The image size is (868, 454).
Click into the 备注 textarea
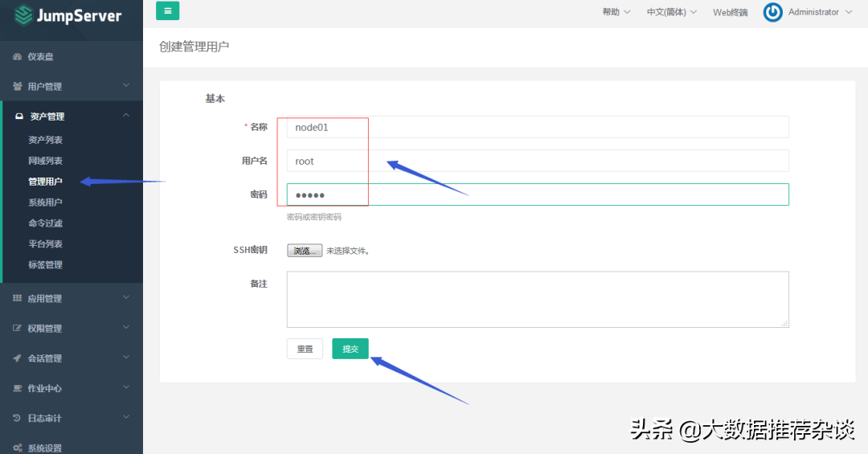point(537,299)
